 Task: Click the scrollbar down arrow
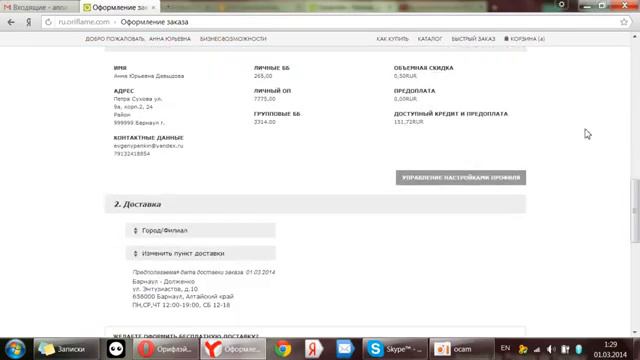click(635, 333)
